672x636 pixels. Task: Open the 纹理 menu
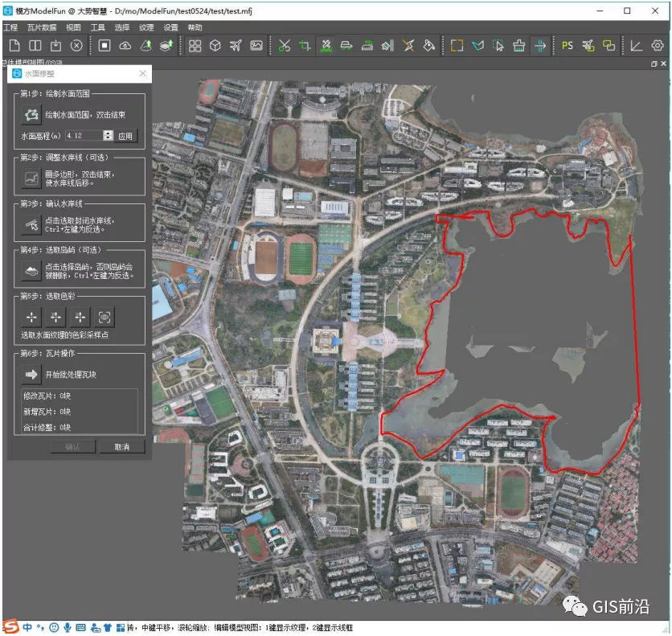145,26
